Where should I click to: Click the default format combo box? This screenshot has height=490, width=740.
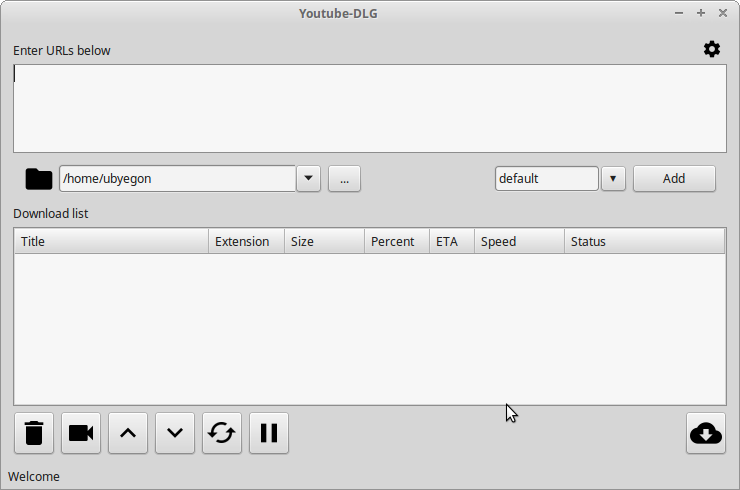[547, 178]
